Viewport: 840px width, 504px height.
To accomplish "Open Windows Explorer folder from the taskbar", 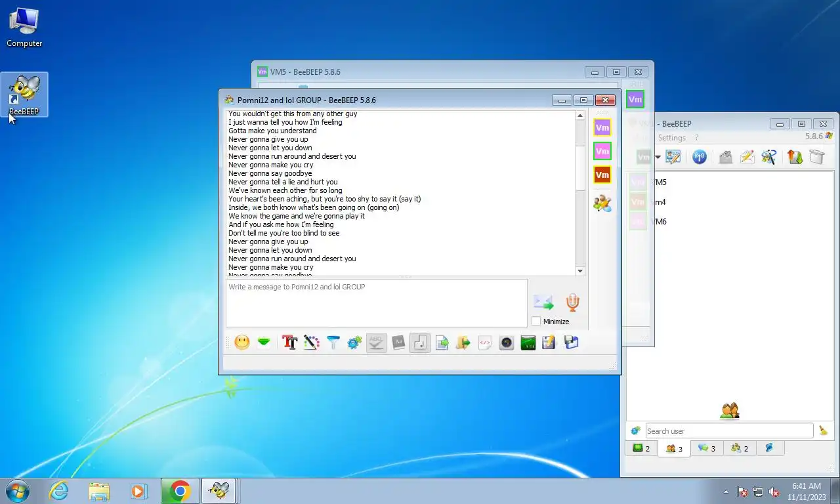I will click(99, 491).
